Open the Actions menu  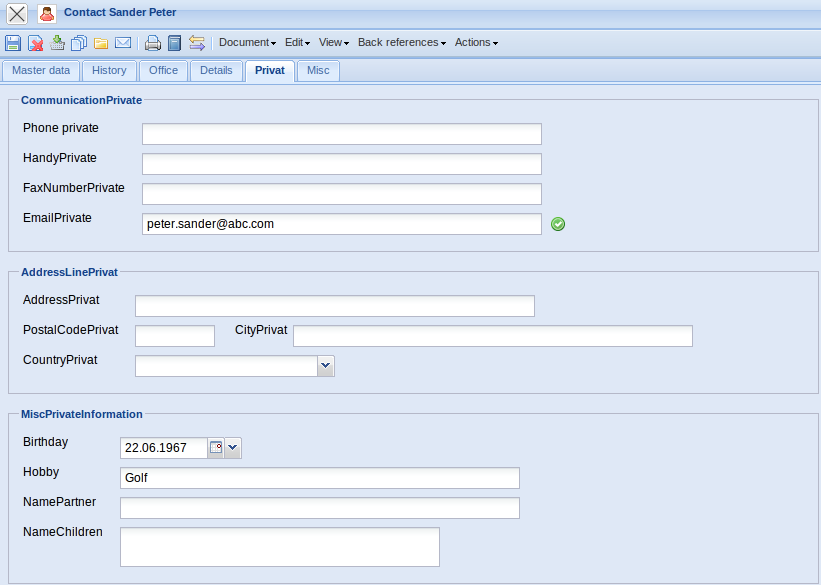[476, 43]
